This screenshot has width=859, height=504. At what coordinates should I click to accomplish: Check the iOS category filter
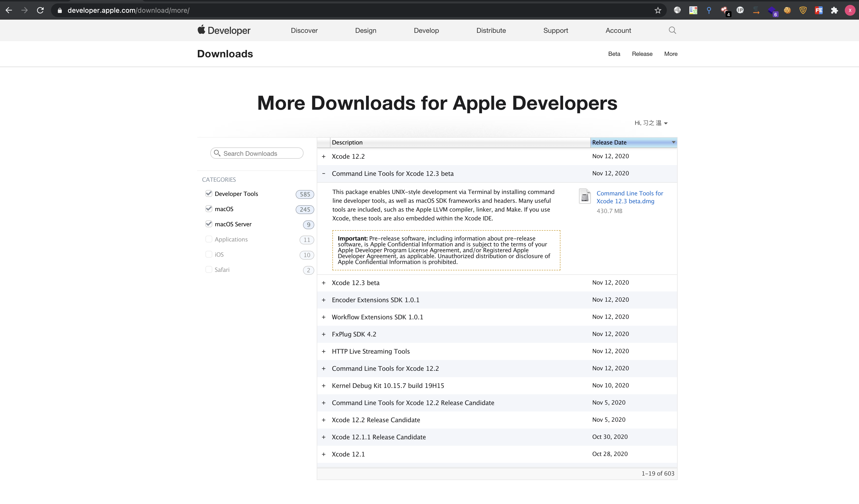(x=209, y=254)
